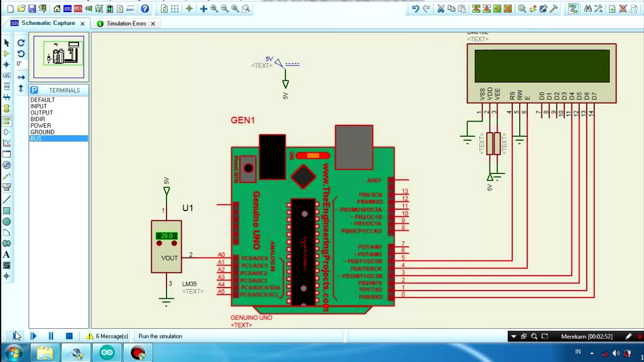Select the Junction Dot Mode tool
Image resolution: width=644 pixels, height=362 pixels.
[7, 64]
